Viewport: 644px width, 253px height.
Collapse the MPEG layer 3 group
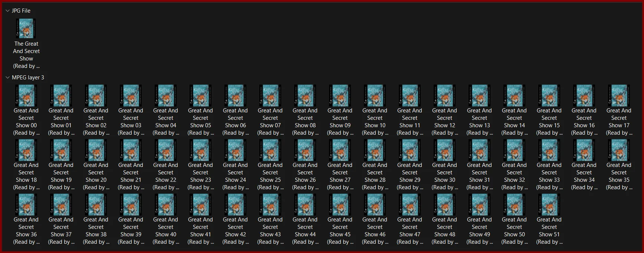click(7, 78)
